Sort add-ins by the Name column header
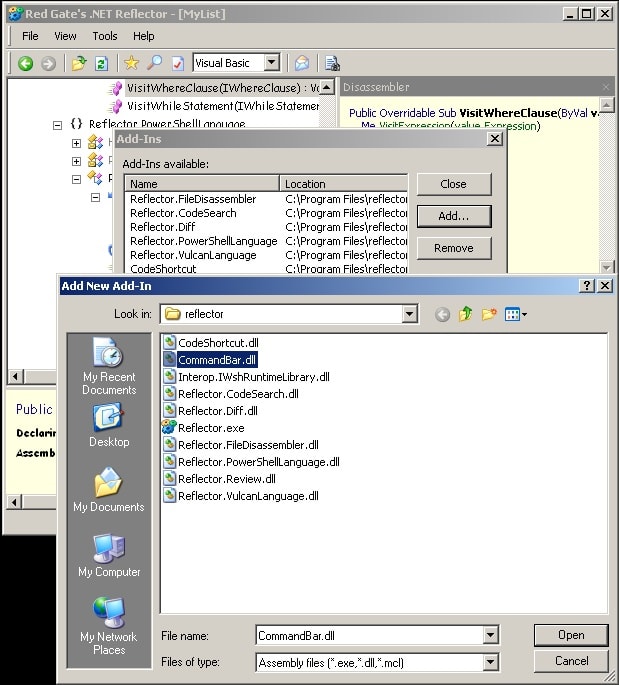This screenshot has width=619, height=685. point(202,184)
